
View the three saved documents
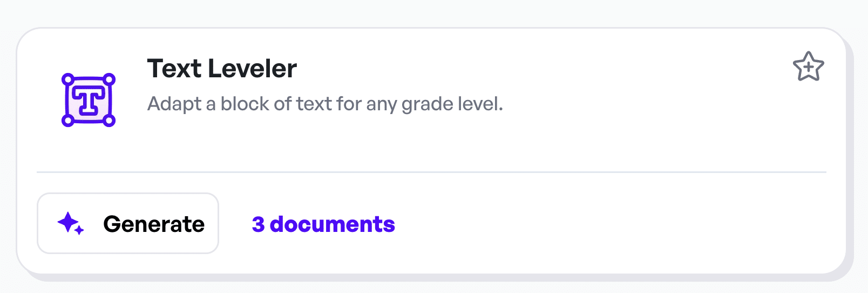tap(323, 224)
